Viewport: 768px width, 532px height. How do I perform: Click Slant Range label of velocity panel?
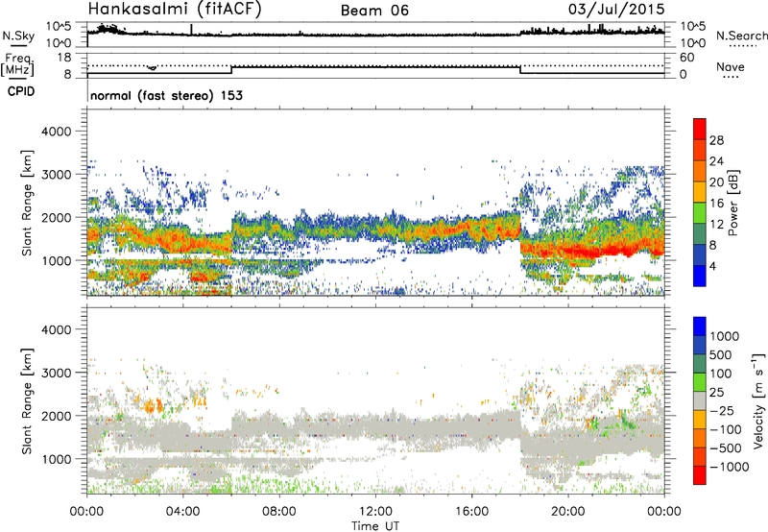[27, 400]
